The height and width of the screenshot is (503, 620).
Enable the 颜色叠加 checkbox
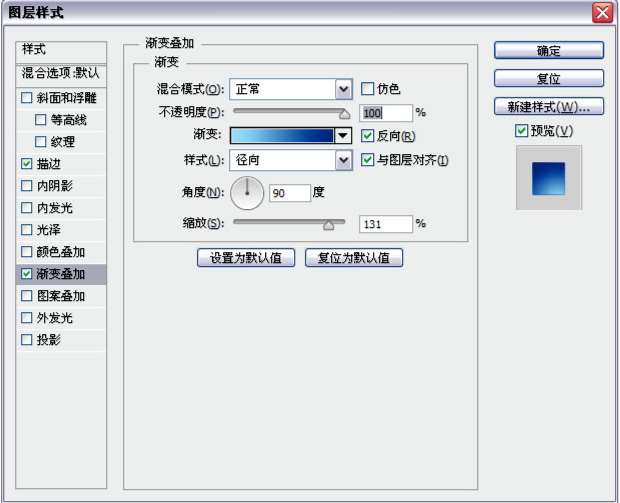pos(26,252)
